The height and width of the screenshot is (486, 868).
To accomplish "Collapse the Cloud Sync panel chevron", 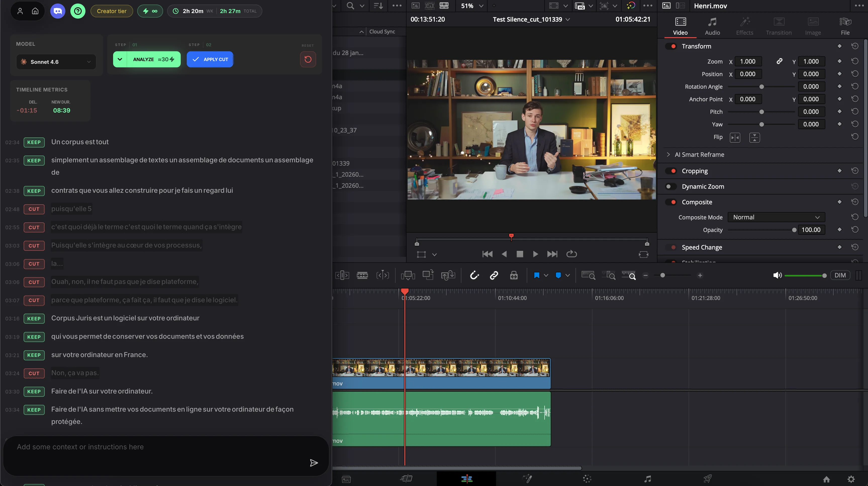I will 362,32.
